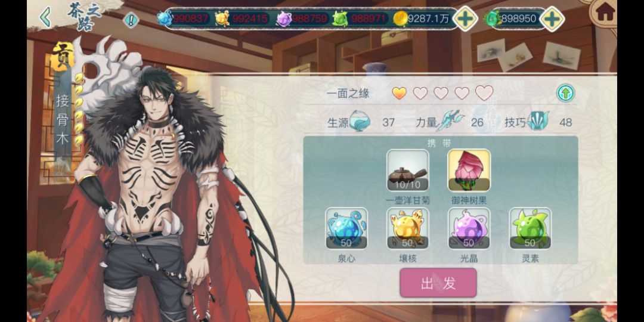
Task: Click the plus button next to gold coins
Action: [465, 19]
